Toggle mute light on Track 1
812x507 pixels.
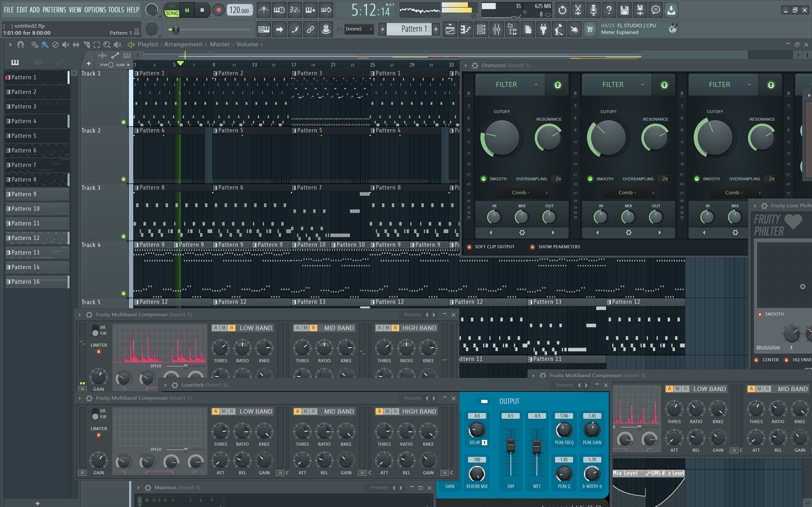pos(123,122)
